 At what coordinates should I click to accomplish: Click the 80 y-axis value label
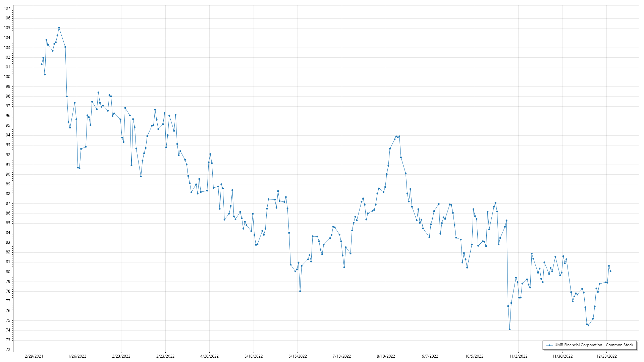pyautogui.click(x=8, y=272)
